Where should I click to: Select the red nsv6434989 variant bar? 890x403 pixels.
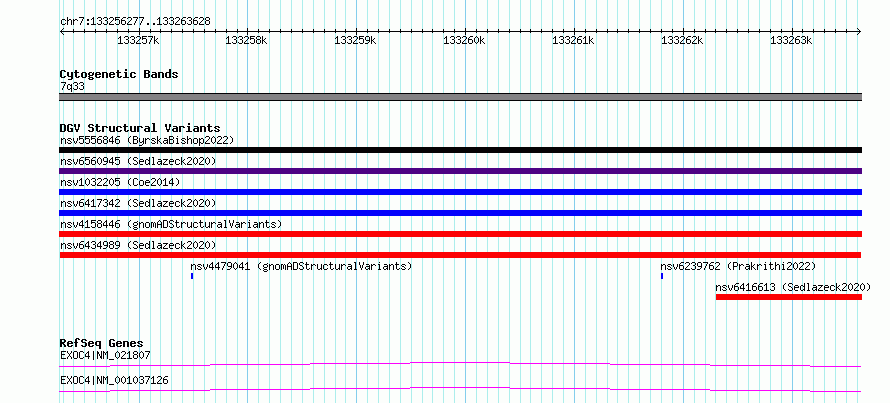(x=461, y=255)
